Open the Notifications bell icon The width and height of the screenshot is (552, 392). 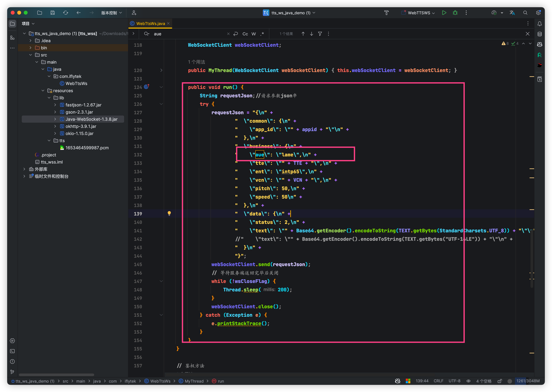click(x=539, y=24)
